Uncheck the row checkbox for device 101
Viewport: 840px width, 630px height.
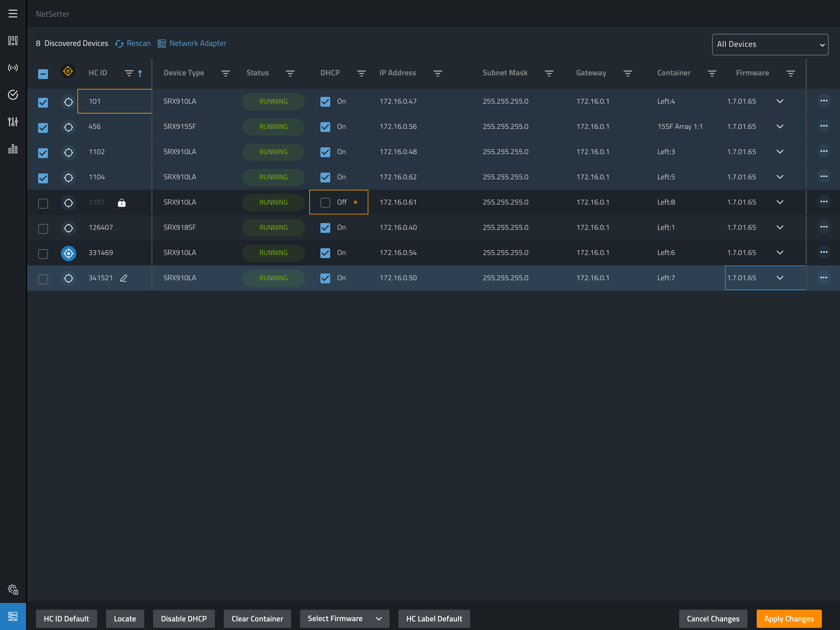pyautogui.click(x=43, y=103)
